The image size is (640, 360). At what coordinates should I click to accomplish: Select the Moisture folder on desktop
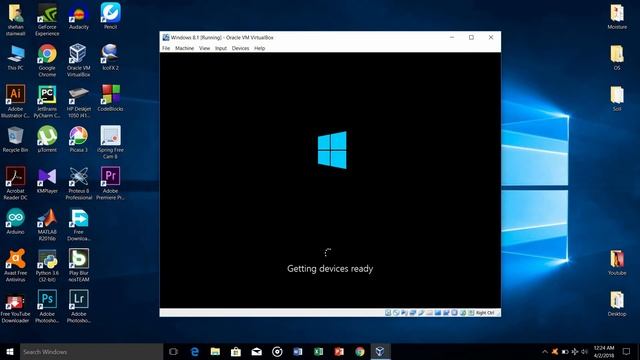point(617,16)
